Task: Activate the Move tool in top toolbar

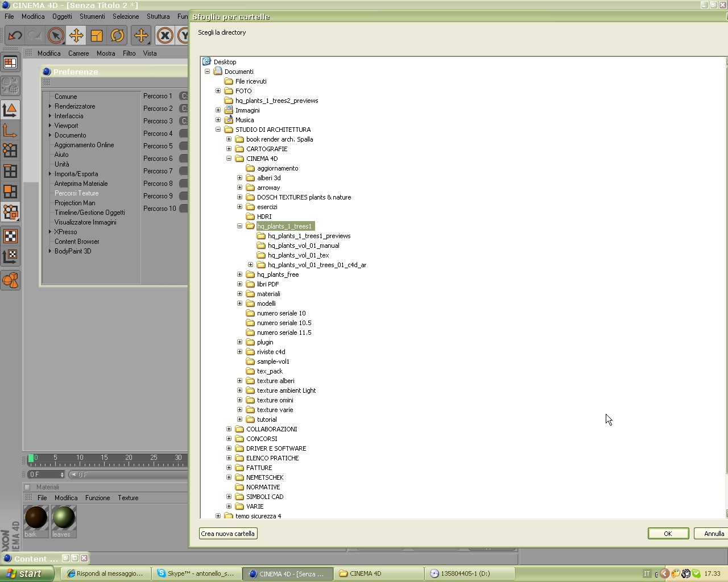Action: click(76, 36)
